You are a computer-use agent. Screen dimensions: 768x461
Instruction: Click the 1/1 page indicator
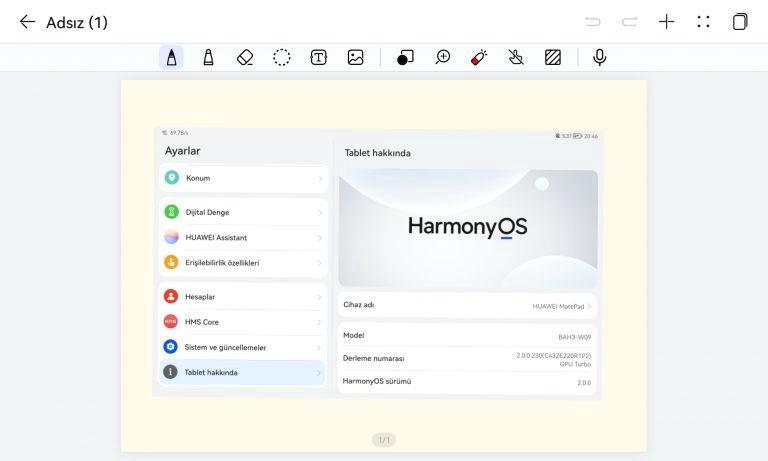tap(384, 440)
